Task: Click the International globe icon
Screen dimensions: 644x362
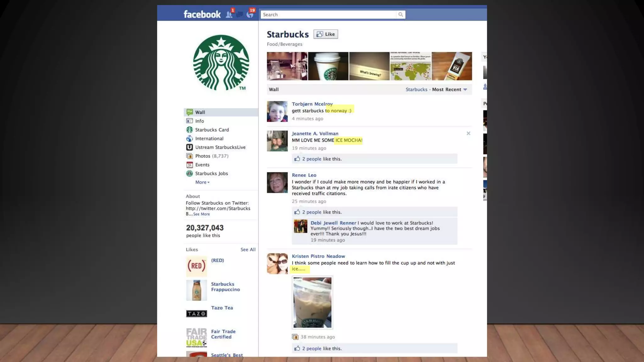Action: pyautogui.click(x=189, y=139)
